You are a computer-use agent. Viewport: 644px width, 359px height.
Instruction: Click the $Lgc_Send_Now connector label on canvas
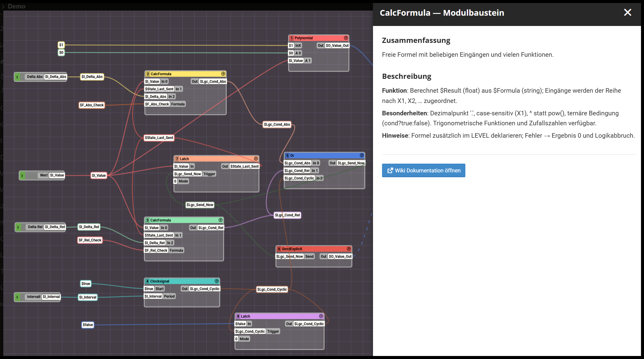pos(200,205)
